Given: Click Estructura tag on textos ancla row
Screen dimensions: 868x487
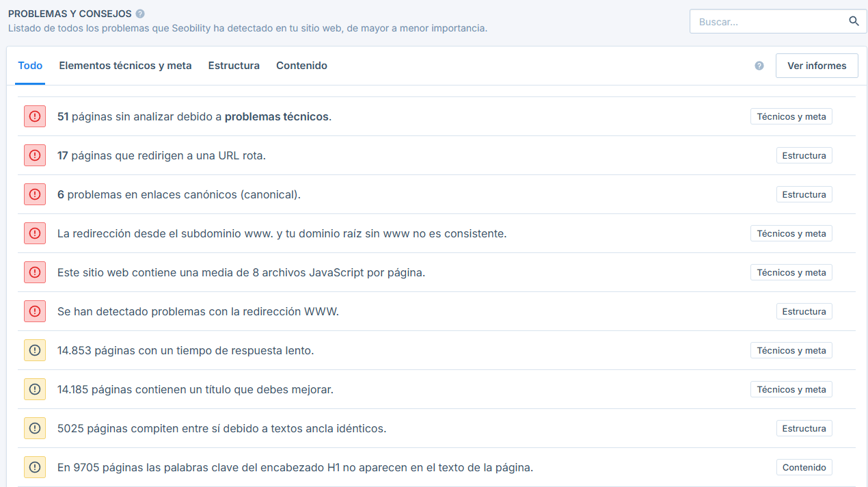Looking at the screenshot, I should [x=804, y=428].
